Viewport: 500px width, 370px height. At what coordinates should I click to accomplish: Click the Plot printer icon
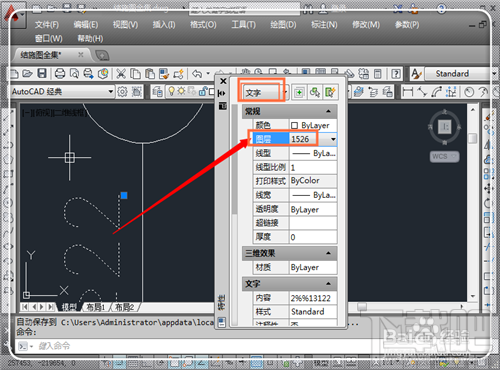(x=60, y=74)
